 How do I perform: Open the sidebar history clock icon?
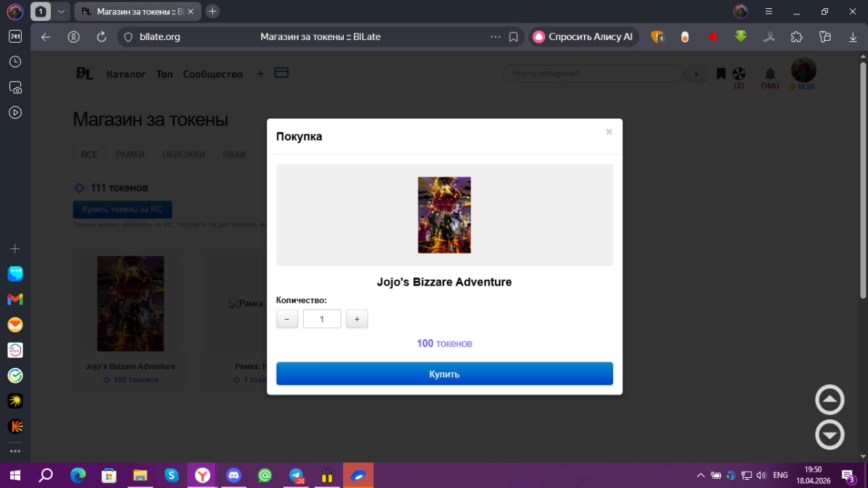tap(15, 62)
